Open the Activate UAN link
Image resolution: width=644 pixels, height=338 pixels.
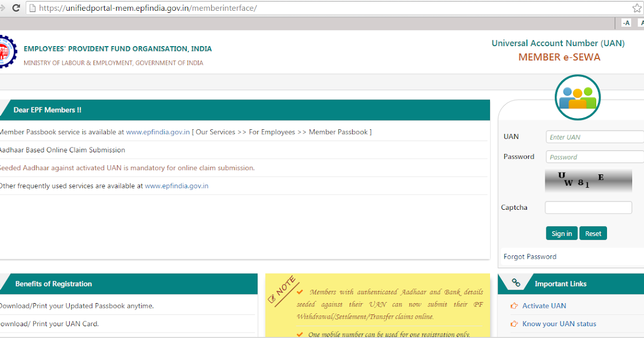pyautogui.click(x=544, y=305)
